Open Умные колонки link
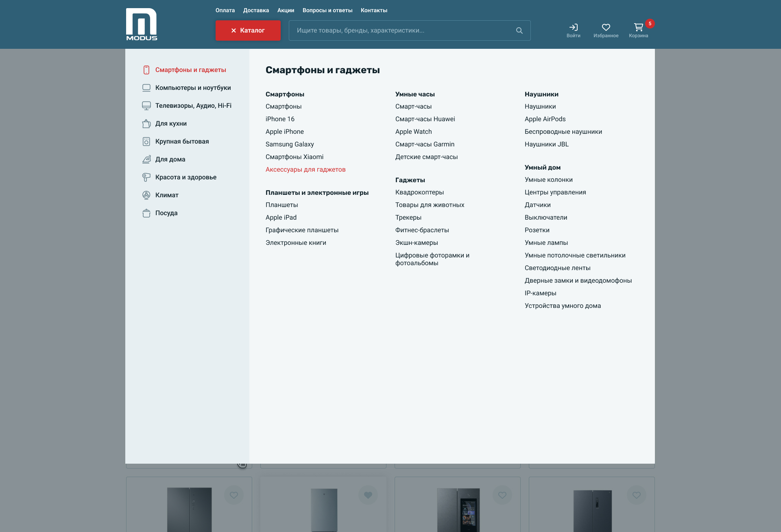This screenshot has width=781, height=532. [549, 180]
